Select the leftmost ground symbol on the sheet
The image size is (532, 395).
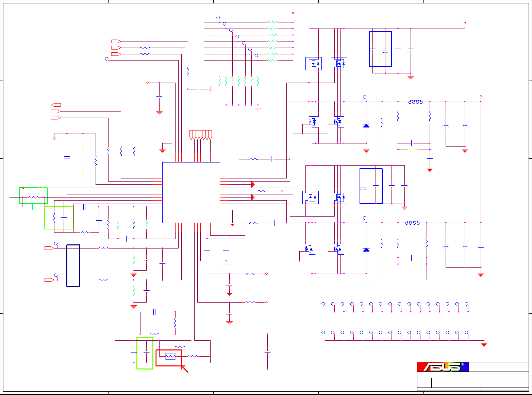point(54,138)
